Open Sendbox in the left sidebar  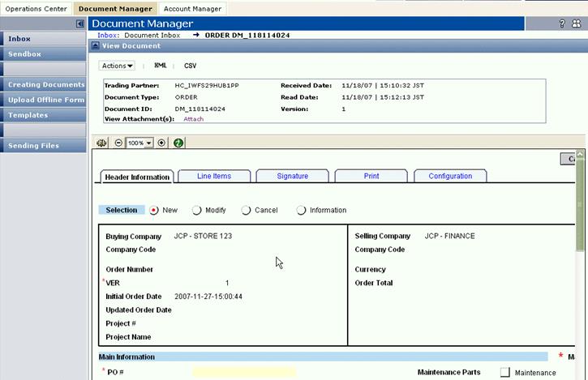coord(25,54)
